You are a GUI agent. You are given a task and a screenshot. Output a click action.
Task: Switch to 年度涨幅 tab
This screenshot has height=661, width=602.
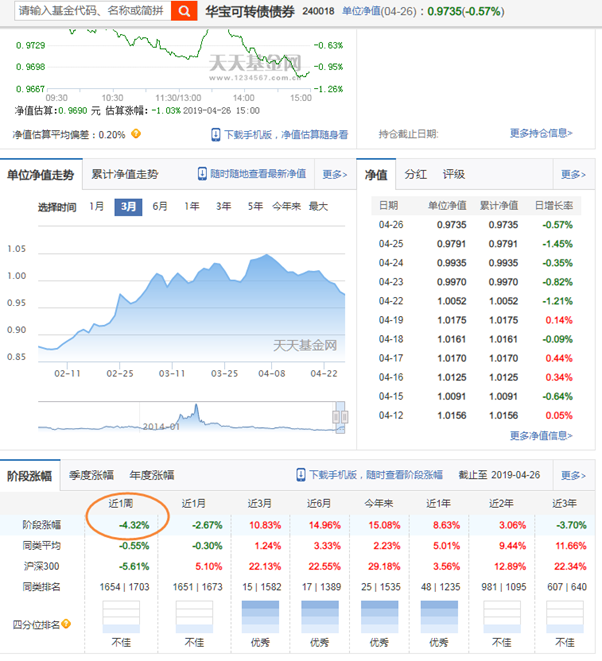pyautogui.click(x=152, y=475)
